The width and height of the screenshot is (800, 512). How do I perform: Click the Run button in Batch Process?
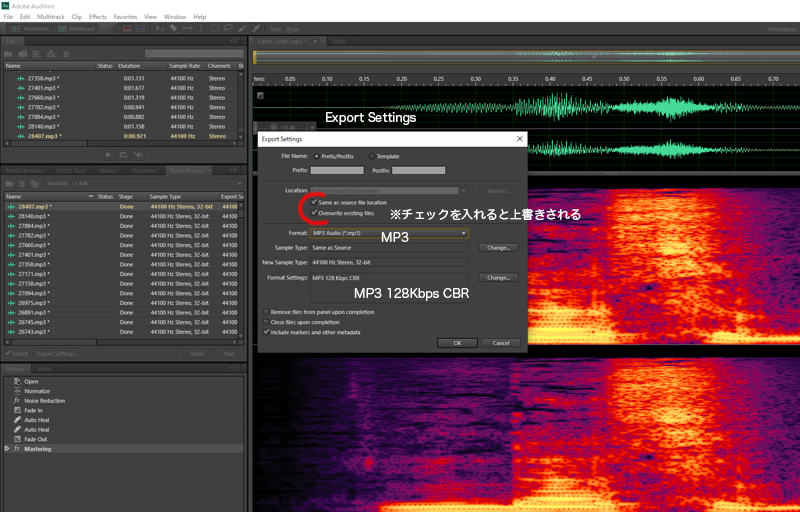coord(229,353)
